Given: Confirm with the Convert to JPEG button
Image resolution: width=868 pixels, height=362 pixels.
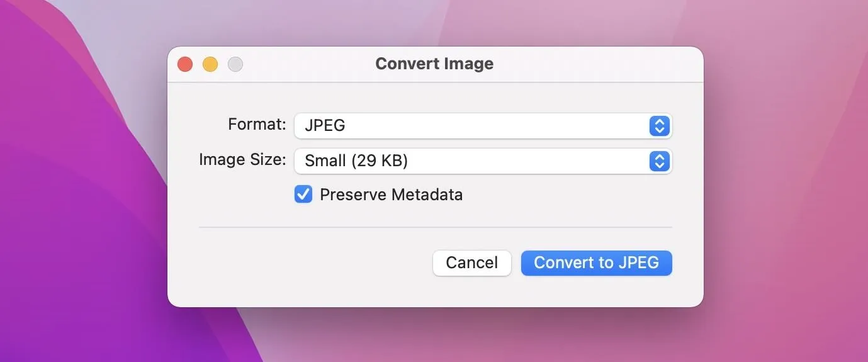Looking at the screenshot, I should pos(596,263).
